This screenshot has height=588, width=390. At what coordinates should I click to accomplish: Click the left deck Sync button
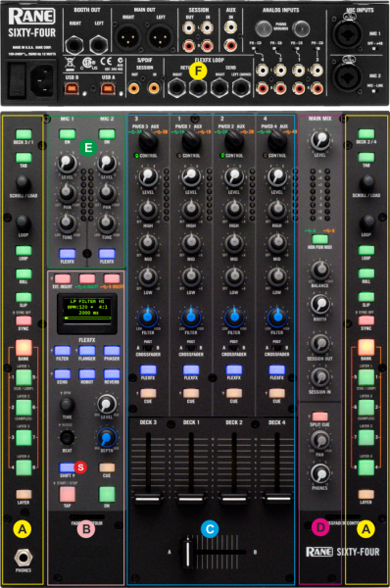[24, 320]
